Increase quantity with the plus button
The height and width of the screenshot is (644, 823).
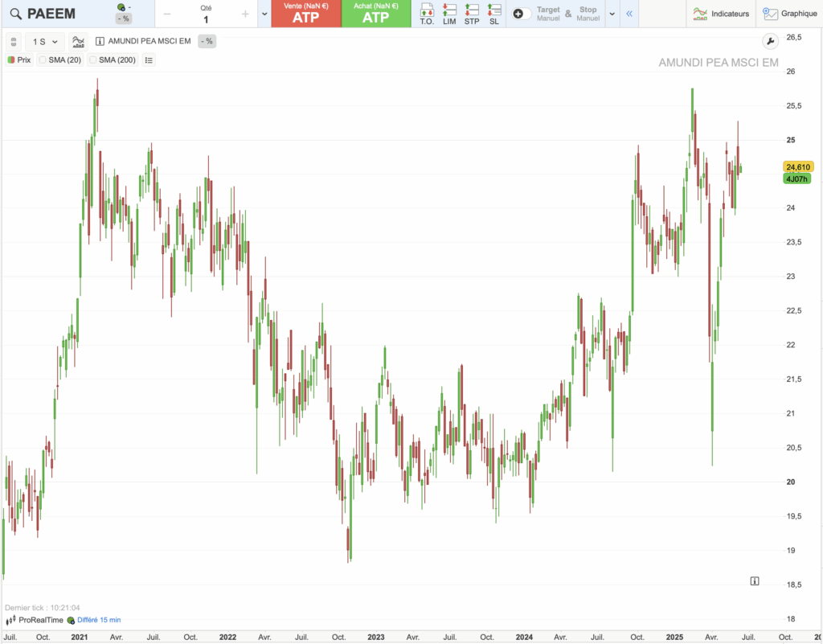(245, 14)
